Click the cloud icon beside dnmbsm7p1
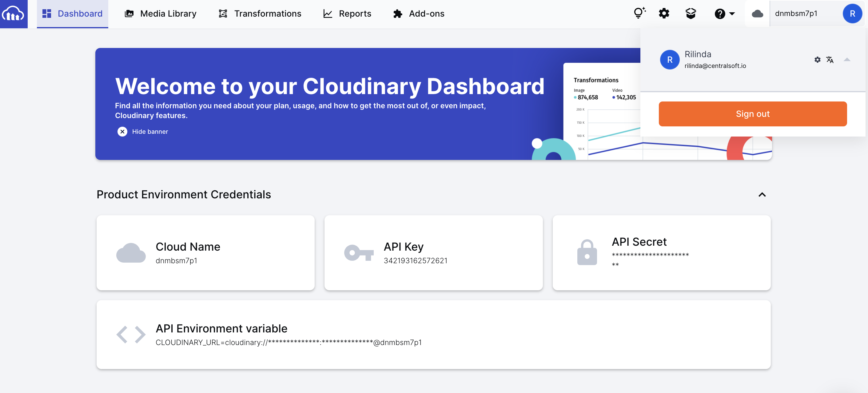 [x=757, y=14]
